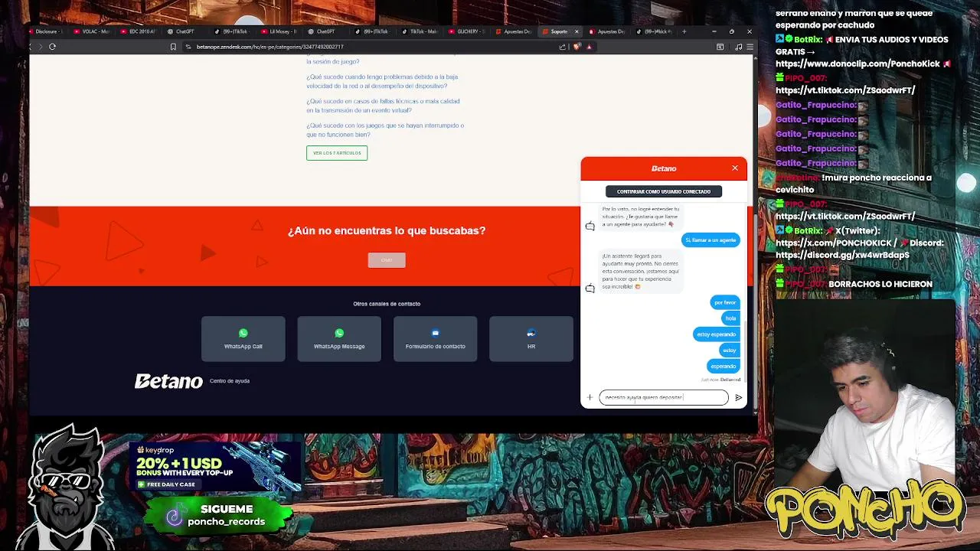Open link about 'baja velocidad de la red'
Image resolution: width=980 pixels, height=551 pixels.
(382, 81)
